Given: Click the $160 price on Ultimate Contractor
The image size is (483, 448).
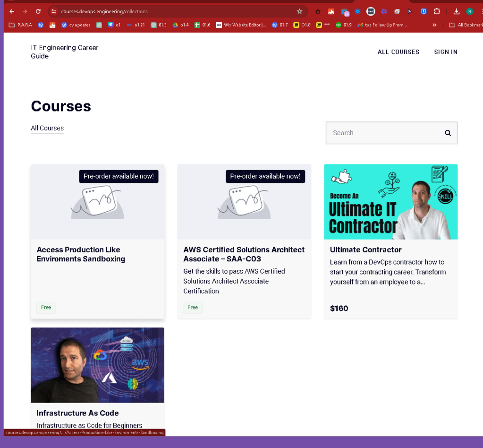Looking at the screenshot, I should pyautogui.click(x=339, y=308).
